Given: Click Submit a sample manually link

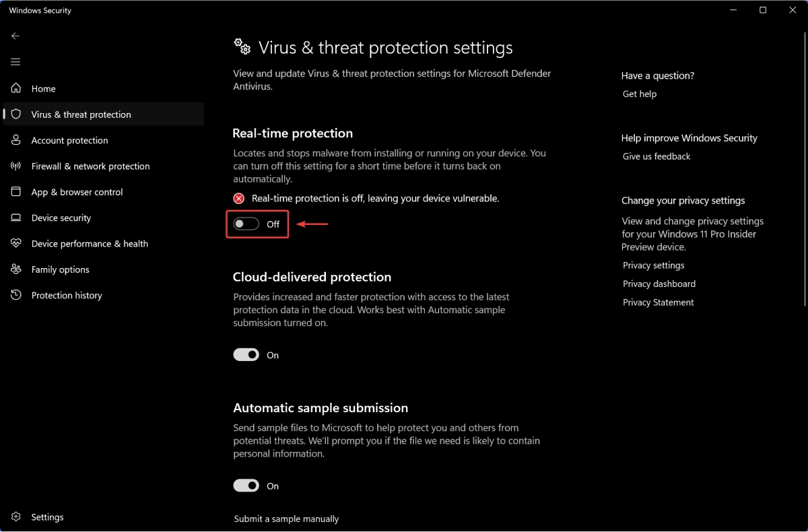Looking at the screenshot, I should point(287,519).
